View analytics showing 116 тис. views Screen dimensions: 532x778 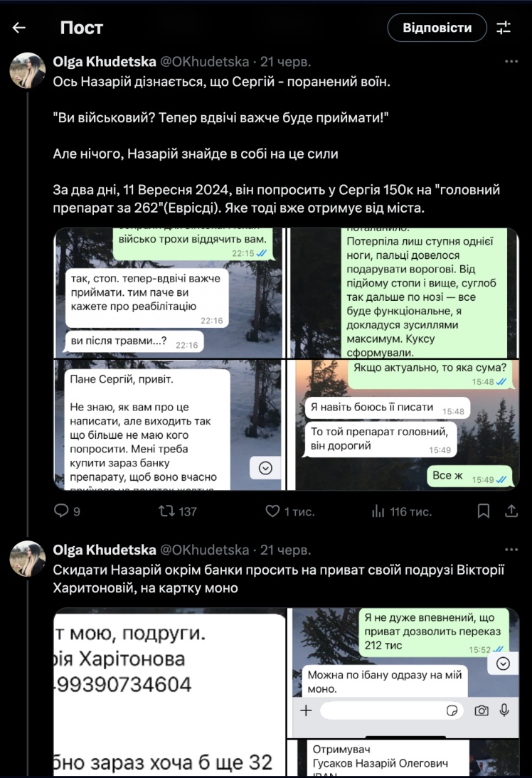click(x=401, y=511)
